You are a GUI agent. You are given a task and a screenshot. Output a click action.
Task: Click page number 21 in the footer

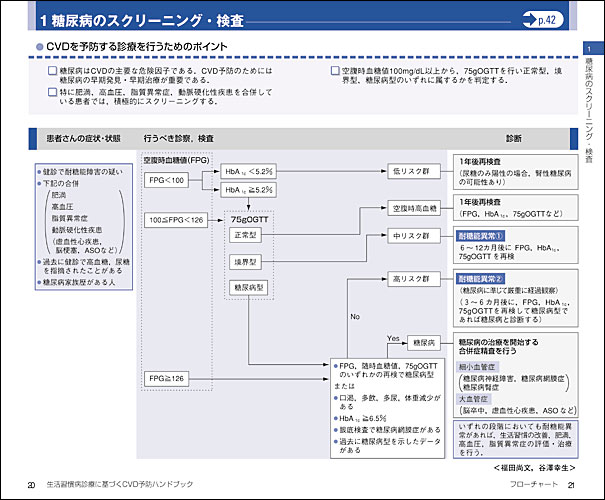(571, 485)
